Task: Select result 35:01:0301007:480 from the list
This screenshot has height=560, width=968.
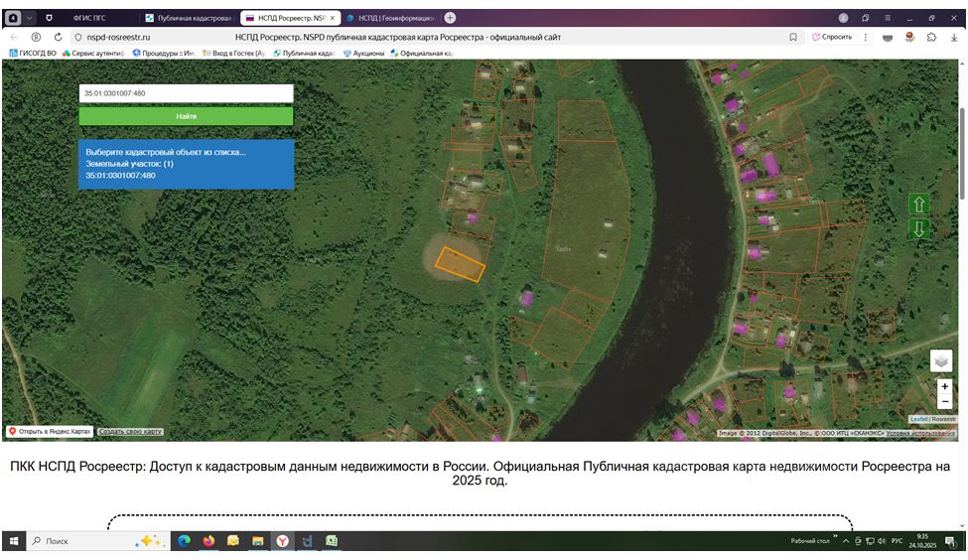Action: tap(120, 176)
